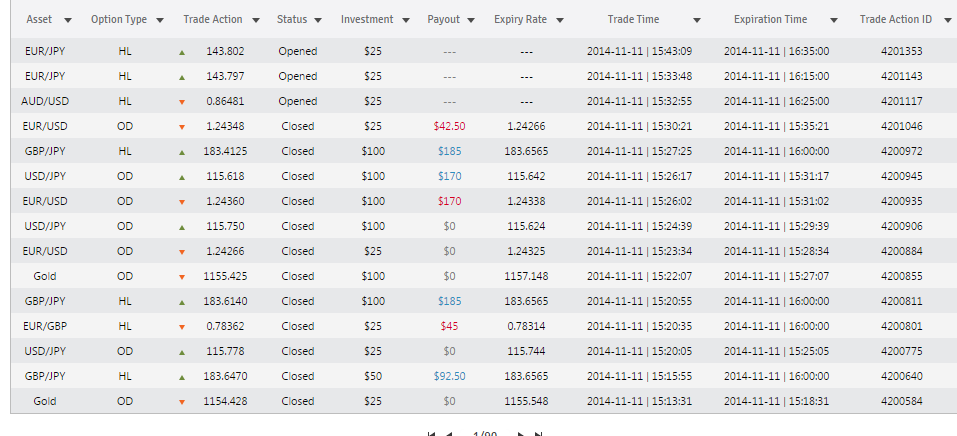The image size is (957, 436).
Task: Click the down arrow beside Gold 1155.425
Action: click(x=181, y=276)
